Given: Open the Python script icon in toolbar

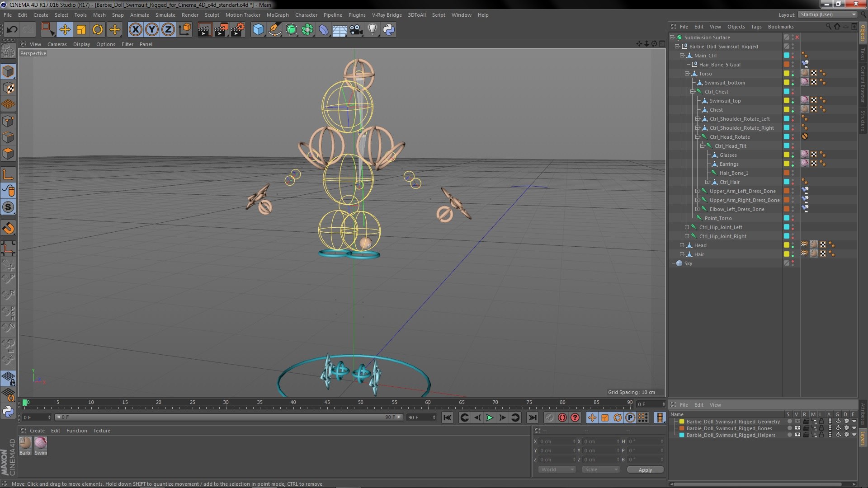Looking at the screenshot, I should tap(389, 30).
